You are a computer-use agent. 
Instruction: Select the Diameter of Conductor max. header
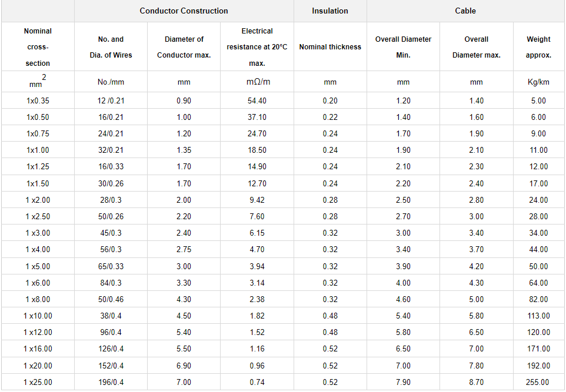point(184,47)
